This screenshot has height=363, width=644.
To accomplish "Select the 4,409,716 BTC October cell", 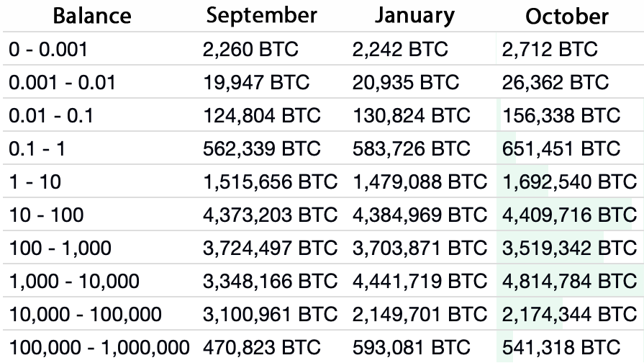I will coord(569,215).
